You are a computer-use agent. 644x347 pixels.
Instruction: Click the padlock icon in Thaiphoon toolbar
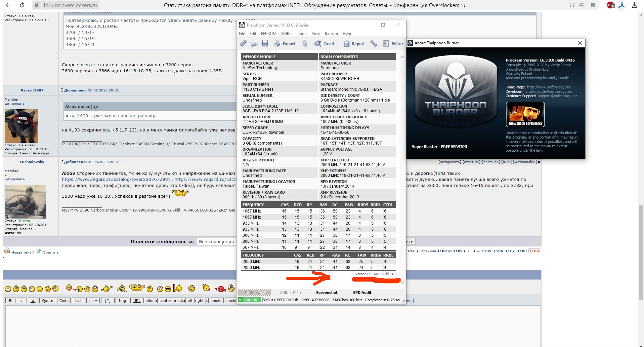point(305,43)
